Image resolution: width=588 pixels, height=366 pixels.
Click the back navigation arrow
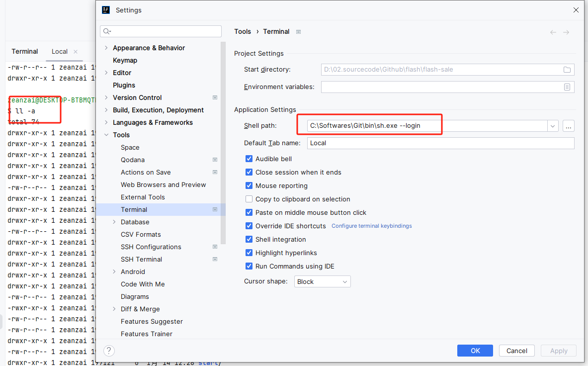(x=553, y=32)
